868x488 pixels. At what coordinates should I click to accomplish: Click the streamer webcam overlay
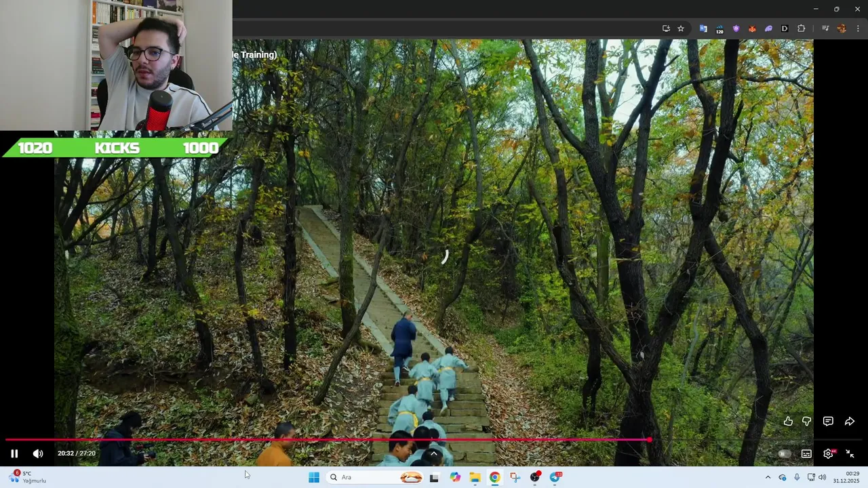[116, 65]
